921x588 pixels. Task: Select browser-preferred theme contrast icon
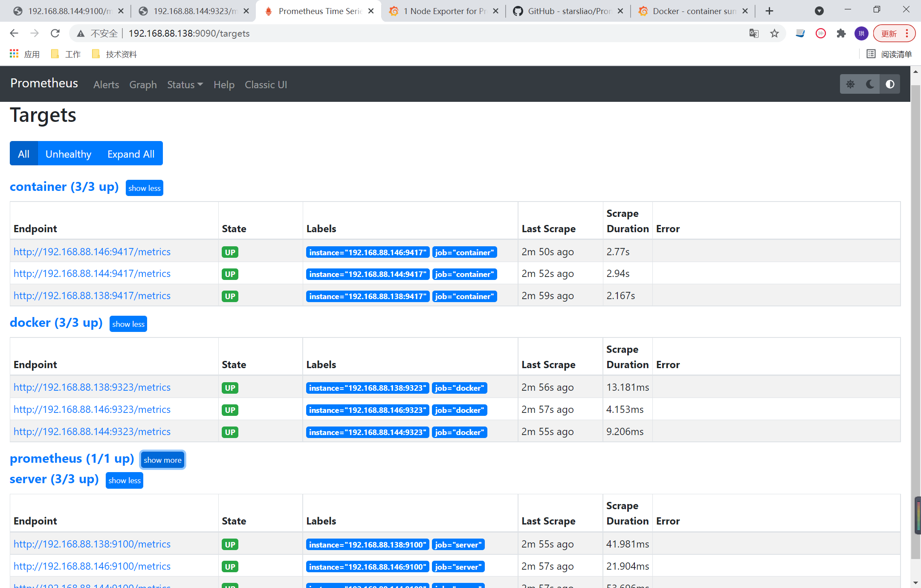tap(890, 84)
